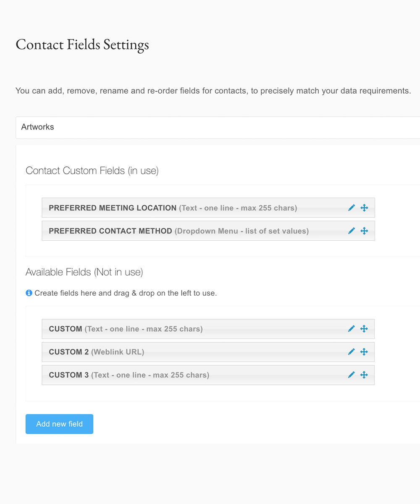Edit the CUSTOM 3 field
420x504 pixels.
[352, 375]
